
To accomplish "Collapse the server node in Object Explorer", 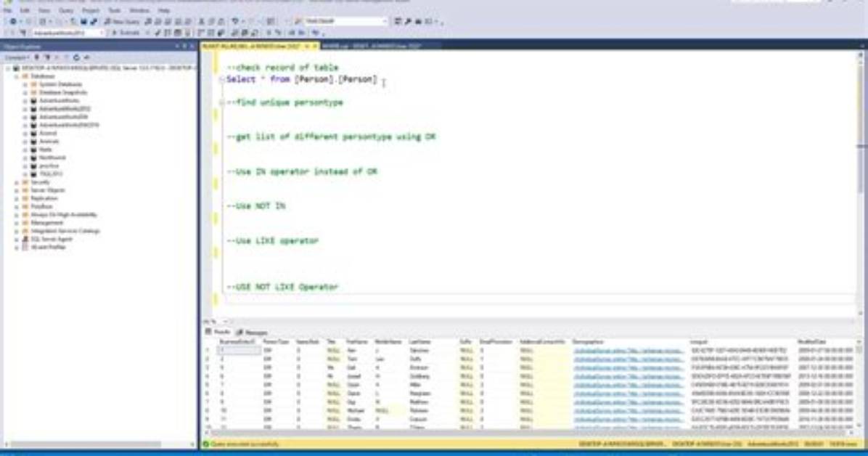I will click(x=8, y=68).
